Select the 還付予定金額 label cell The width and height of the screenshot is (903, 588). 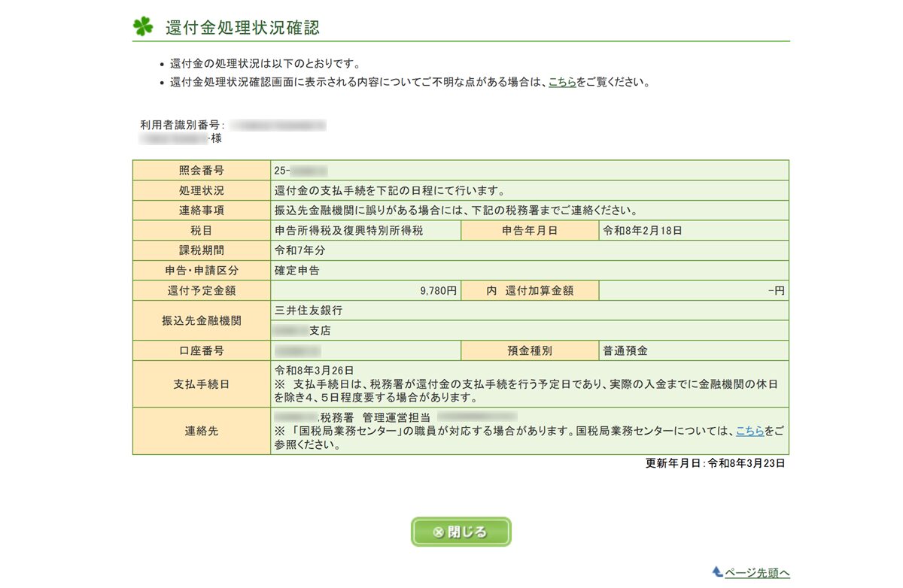200,289
